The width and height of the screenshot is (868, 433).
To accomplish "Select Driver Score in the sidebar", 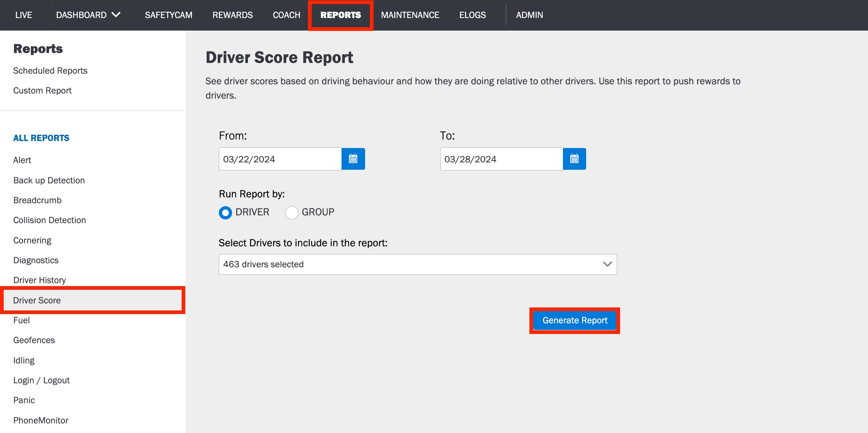I will 92,300.
